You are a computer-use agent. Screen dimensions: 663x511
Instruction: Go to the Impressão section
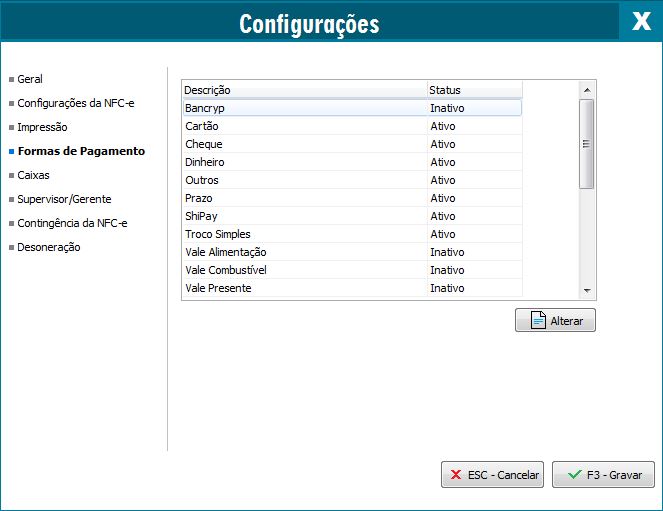click(x=42, y=127)
